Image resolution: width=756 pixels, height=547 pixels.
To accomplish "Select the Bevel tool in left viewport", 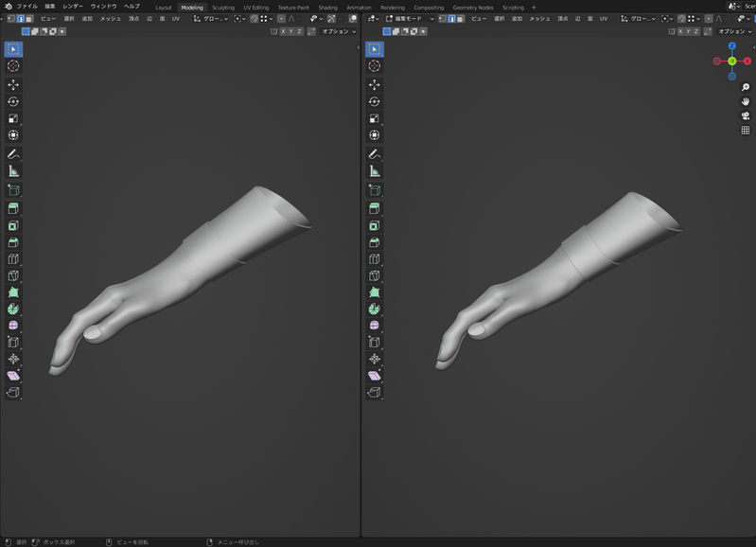I will pyautogui.click(x=13, y=242).
